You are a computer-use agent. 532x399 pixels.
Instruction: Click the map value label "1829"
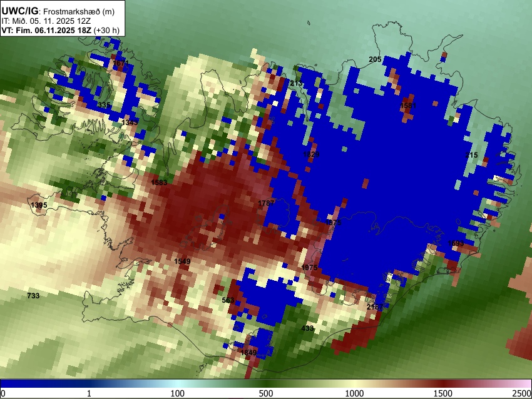pos(311,154)
